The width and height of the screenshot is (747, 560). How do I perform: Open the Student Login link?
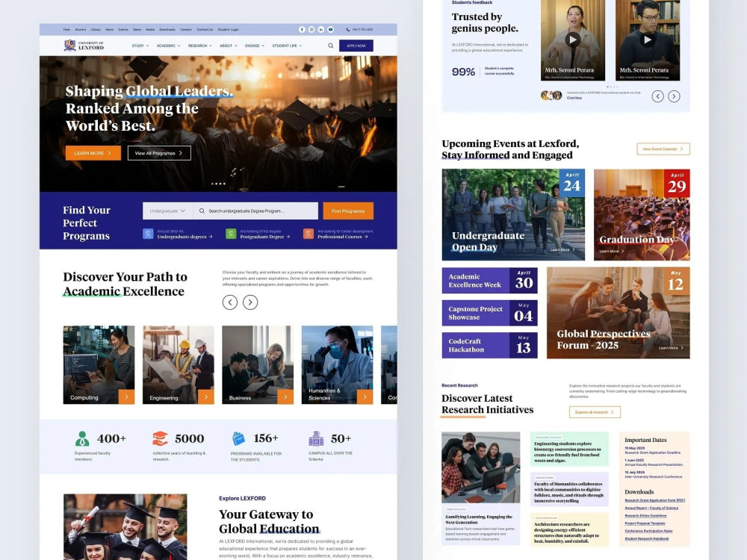[x=228, y=30]
